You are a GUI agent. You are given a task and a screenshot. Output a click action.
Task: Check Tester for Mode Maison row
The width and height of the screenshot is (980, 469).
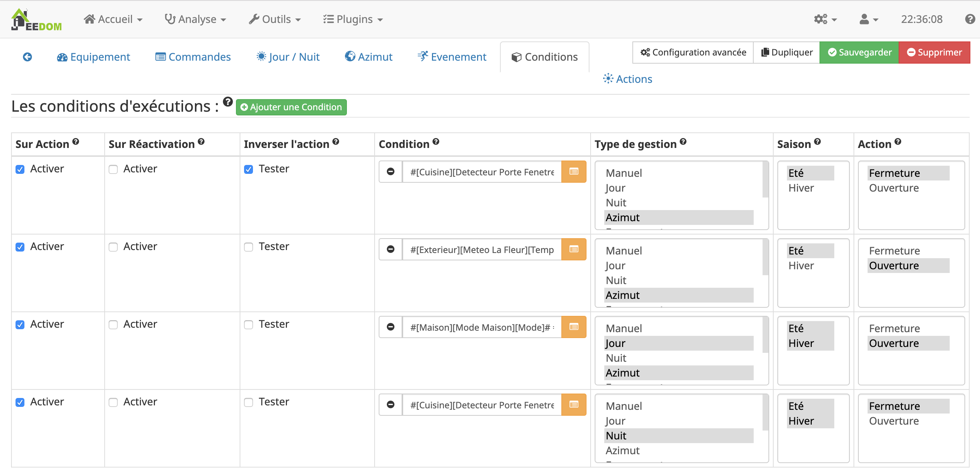249,324
